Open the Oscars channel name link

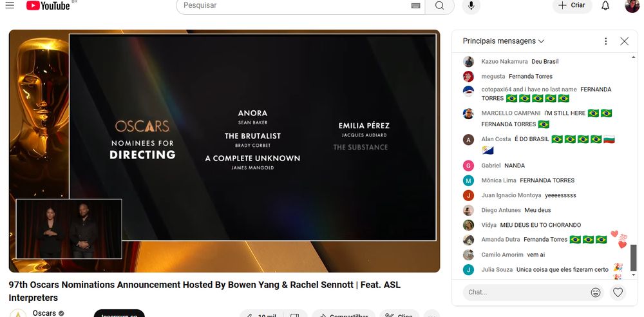44,313
